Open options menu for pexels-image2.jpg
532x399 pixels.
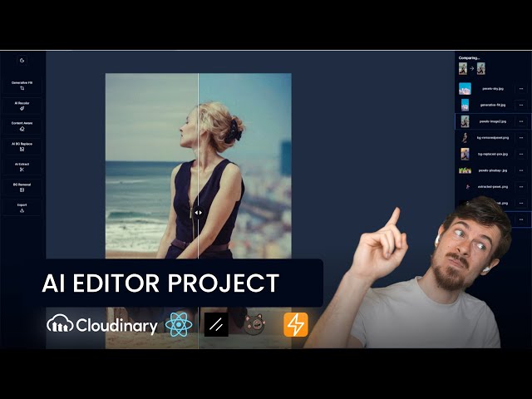coord(521,121)
